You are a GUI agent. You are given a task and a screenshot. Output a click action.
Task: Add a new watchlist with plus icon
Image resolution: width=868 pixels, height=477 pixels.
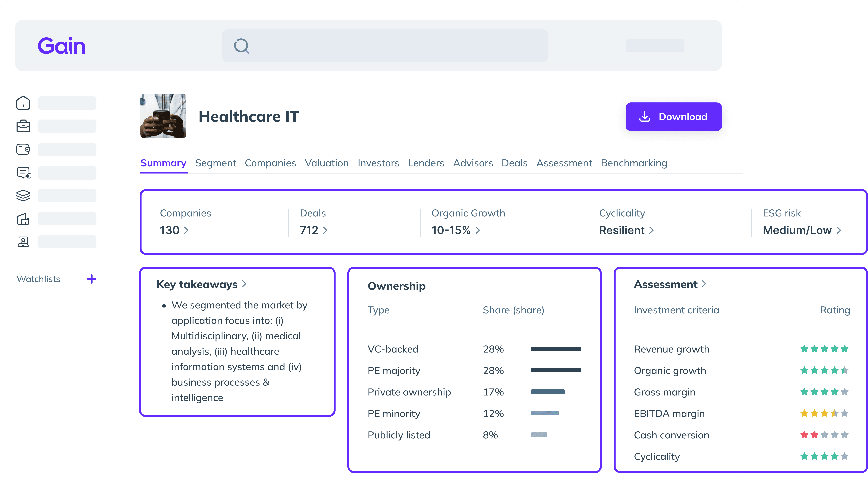click(x=92, y=279)
